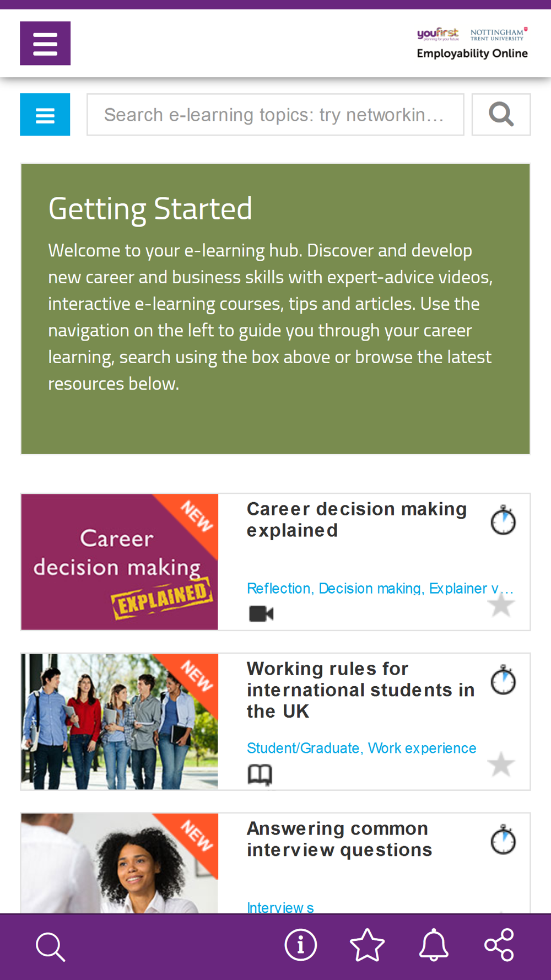This screenshot has height=980, width=551.
Task: Select the Reflection tag link
Action: [x=278, y=589]
